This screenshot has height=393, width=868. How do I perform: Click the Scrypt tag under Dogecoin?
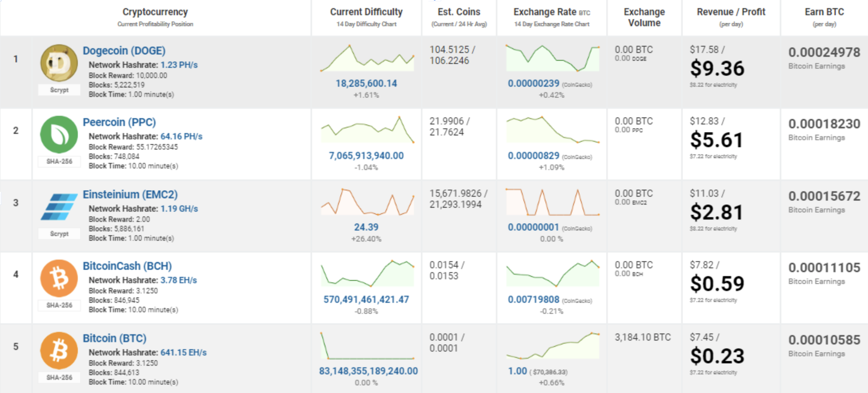point(59,90)
